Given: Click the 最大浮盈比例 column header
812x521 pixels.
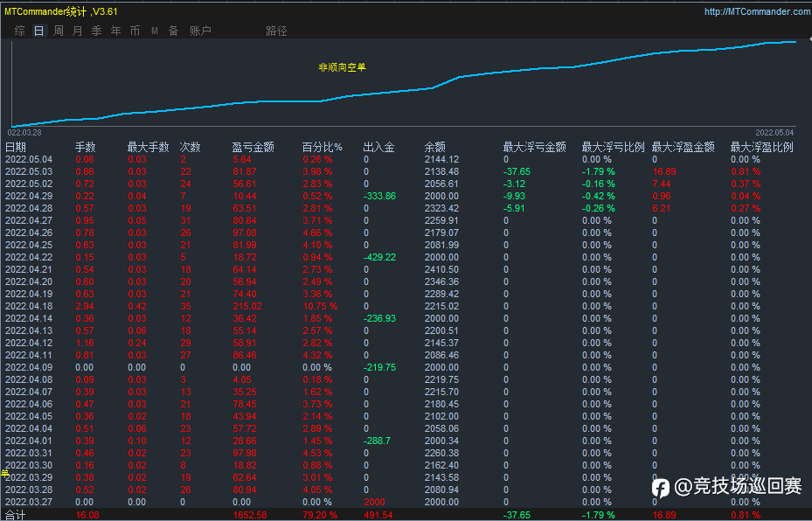Looking at the screenshot, I should pos(762,147).
